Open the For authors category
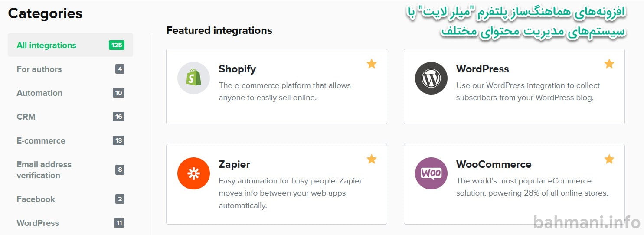 [x=39, y=69]
